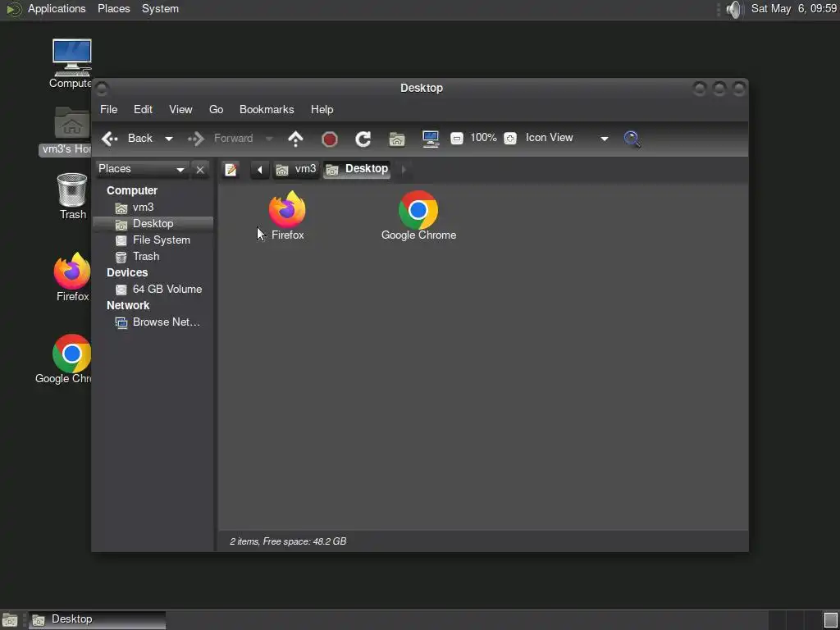Viewport: 840px width, 630px height.
Task: Click the Desktop path bar button
Action: 357,169
